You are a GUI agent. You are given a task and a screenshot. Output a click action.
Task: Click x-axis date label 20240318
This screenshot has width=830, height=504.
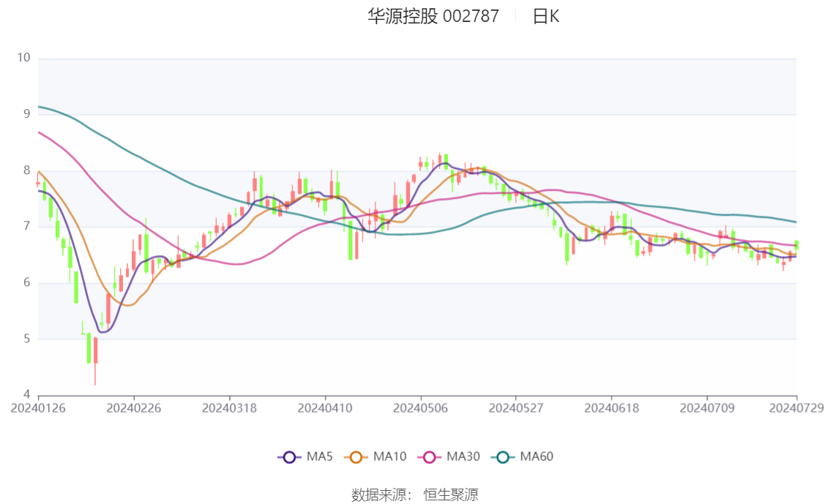click(229, 408)
